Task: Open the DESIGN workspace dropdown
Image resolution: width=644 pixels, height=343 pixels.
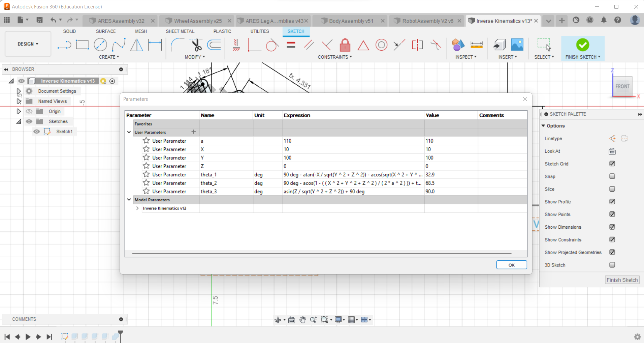Action: pyautogui.click(x=28, y=44)
